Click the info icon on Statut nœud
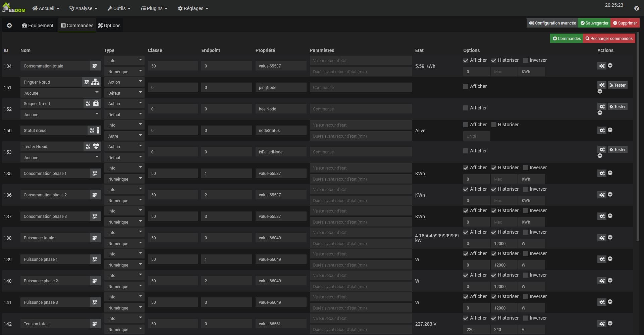The image size is (644, 335). click(98, 130)
